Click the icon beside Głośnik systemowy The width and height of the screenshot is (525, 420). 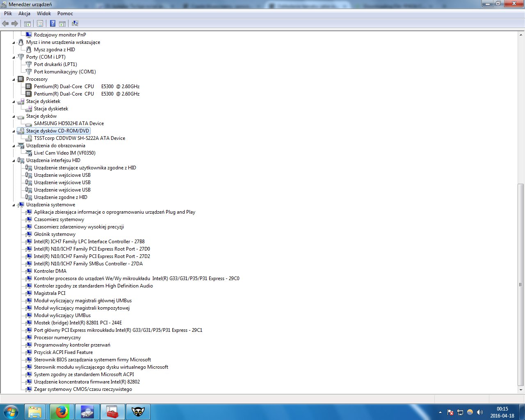point(29,234)
